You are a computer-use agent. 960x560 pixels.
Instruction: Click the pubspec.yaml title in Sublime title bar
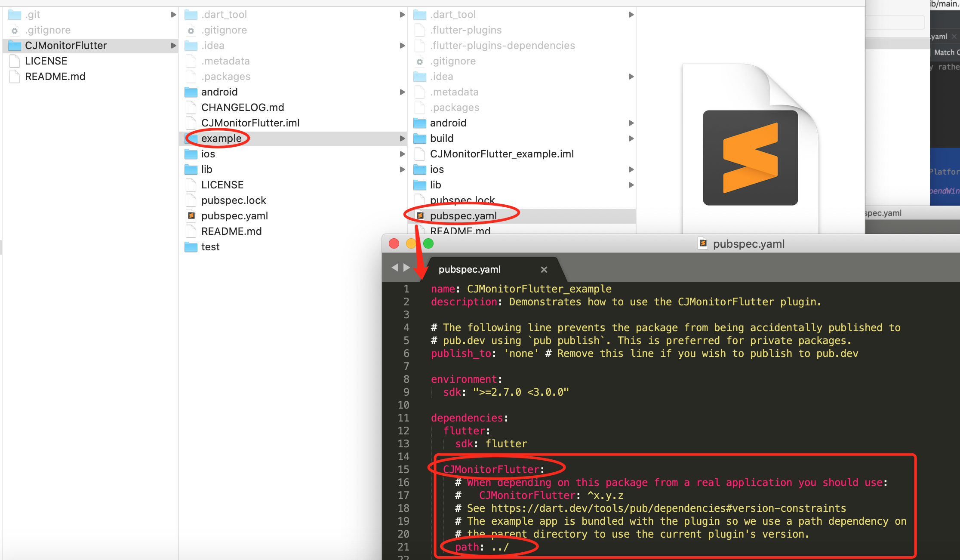(749, 244)
